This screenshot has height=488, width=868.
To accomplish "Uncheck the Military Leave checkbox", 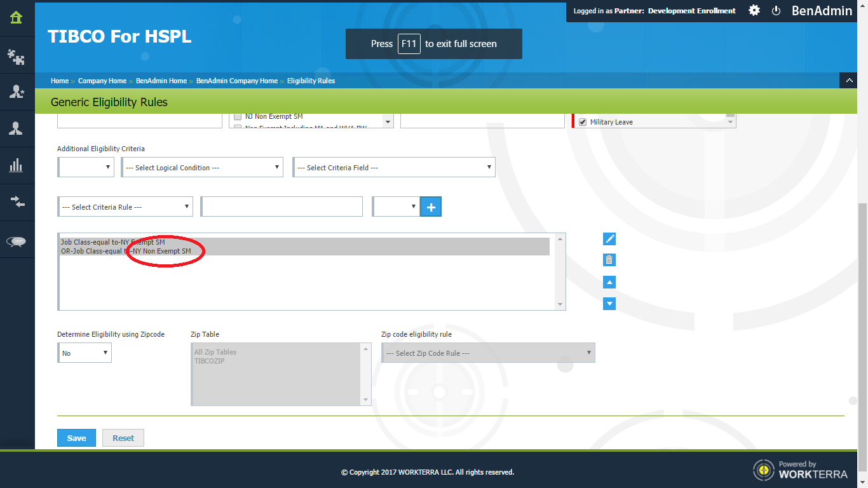I will (x=583, y=122).
